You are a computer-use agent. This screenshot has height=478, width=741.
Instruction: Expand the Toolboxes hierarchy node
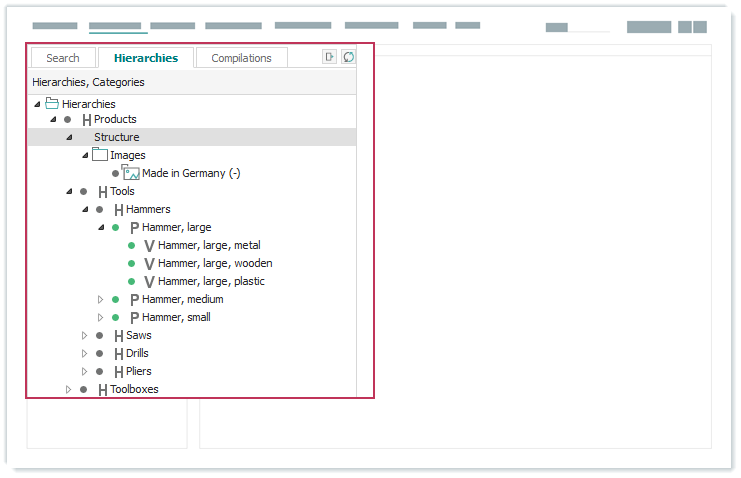pyautogui.click(x=69, y=389)
